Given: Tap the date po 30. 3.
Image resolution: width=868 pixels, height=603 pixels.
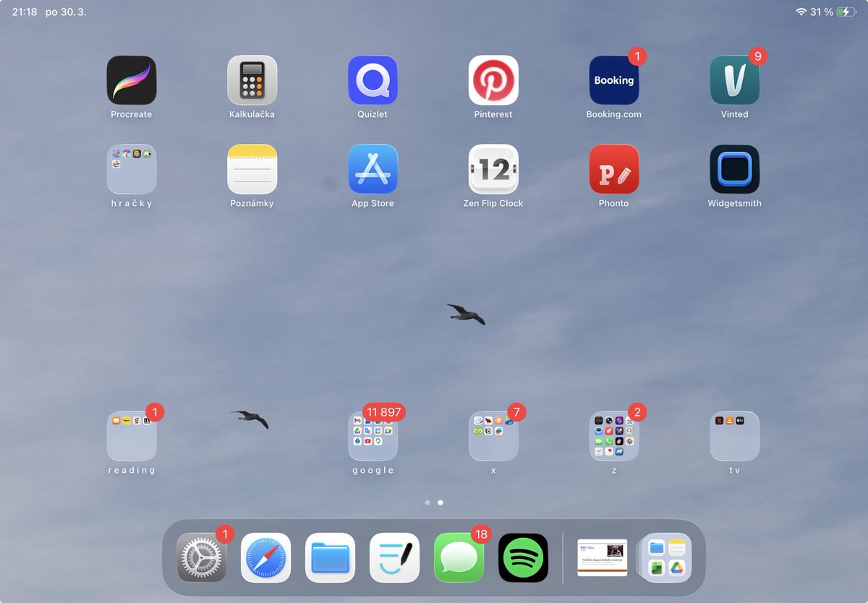Looking at the screenshot, I should point(66,12).
